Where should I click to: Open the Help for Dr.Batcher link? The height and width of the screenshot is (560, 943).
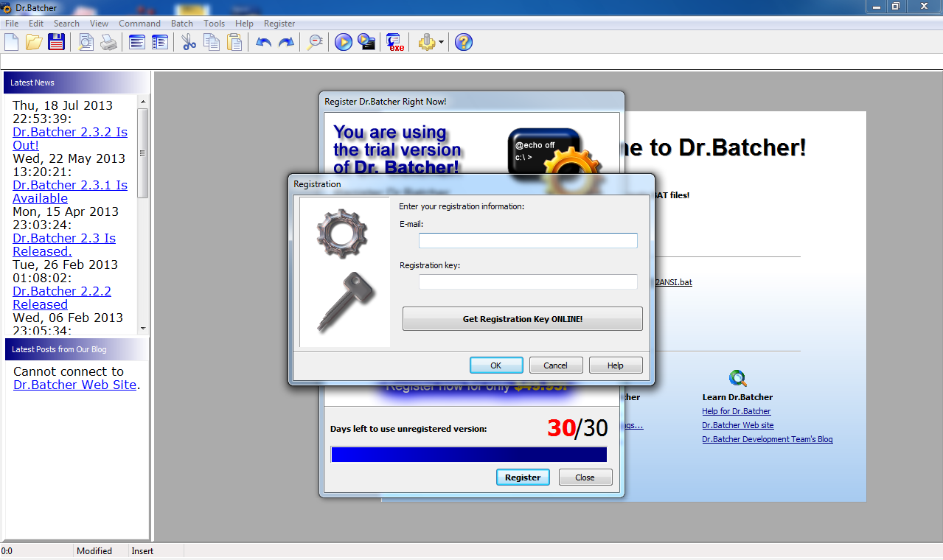point(737,411)
